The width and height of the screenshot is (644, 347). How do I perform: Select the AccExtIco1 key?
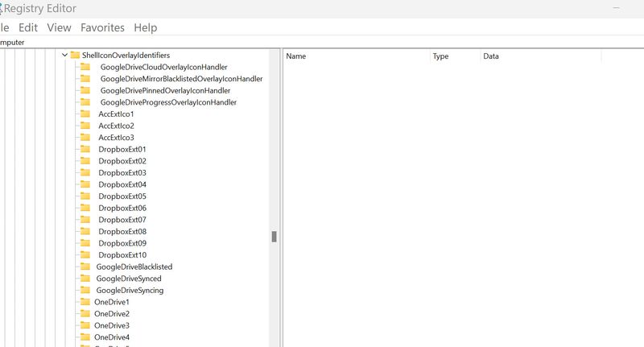[116, 114]
